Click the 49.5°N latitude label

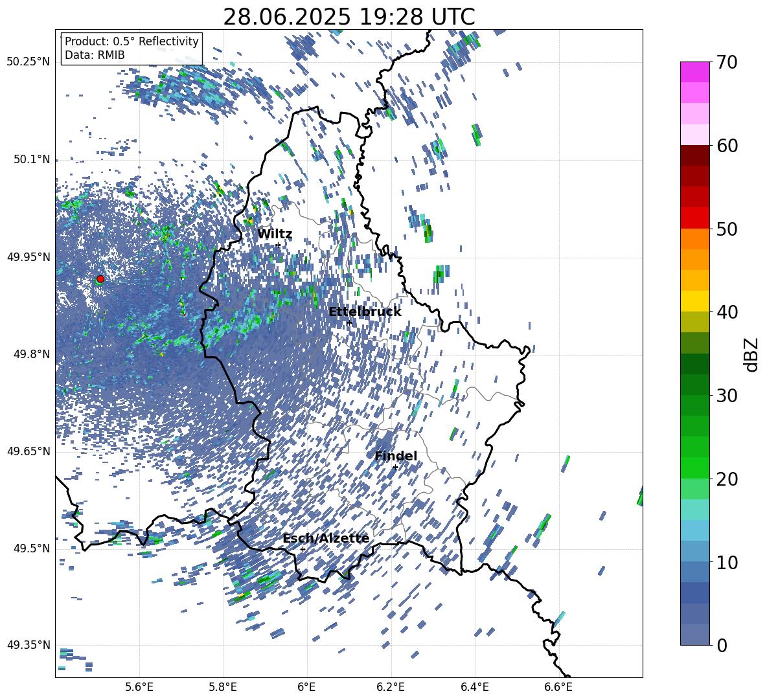click(x=32, y=548)
